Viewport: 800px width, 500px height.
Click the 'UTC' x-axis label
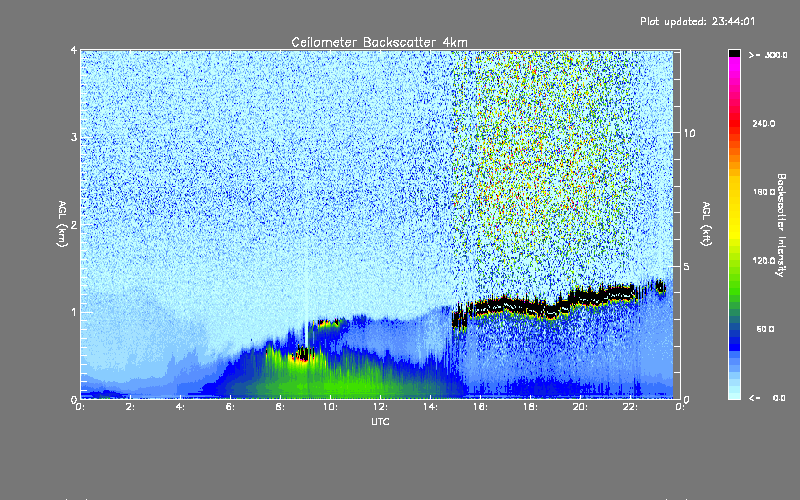[x=380, y=421]
